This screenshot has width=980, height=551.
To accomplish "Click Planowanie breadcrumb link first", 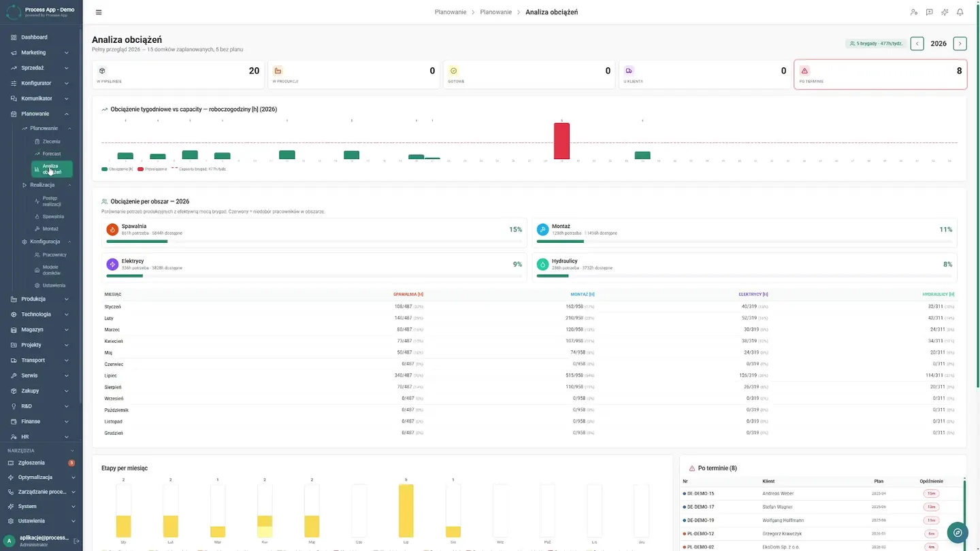I will [451, 12].
